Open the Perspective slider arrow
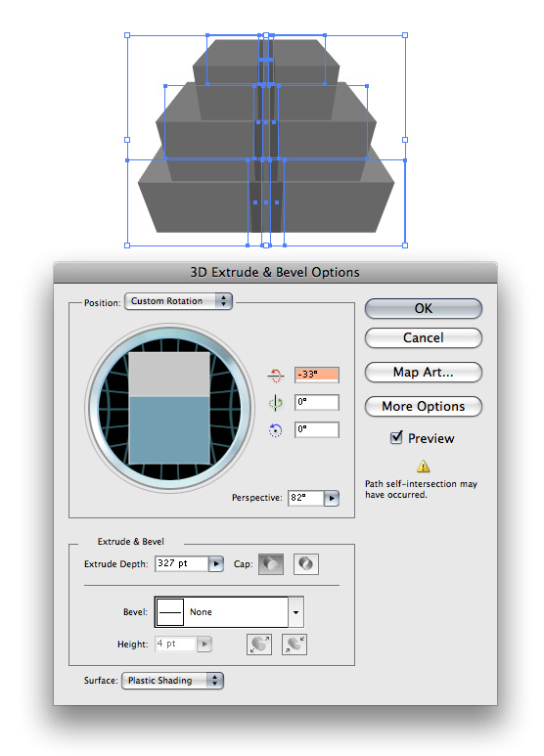This screenshot has width=544, height=756. [x=332, y=498]
